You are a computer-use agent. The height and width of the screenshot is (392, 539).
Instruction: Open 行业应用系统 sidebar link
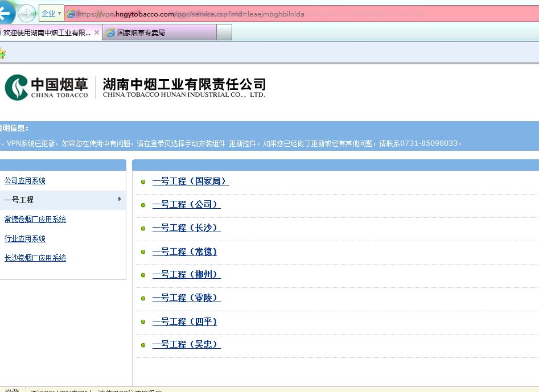tap(24, 238)
